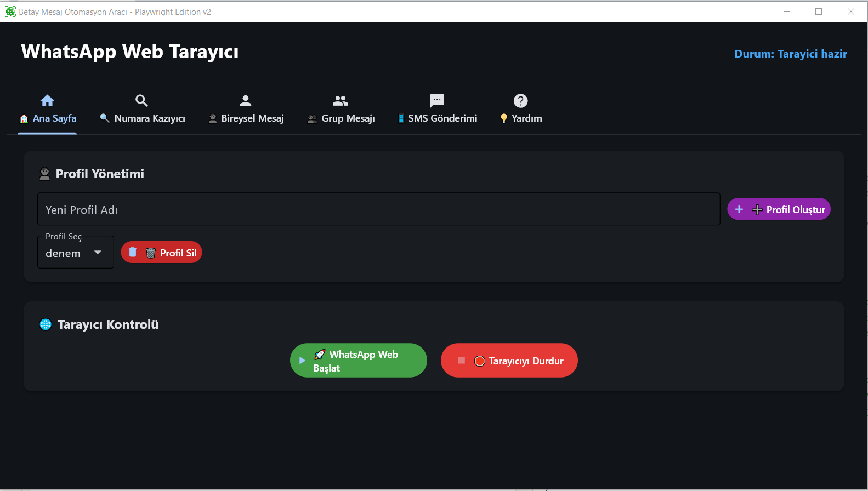Click the Profil Sil button
Screen dimensions: 868x491
pyautogui.click(x=161, y=252)
